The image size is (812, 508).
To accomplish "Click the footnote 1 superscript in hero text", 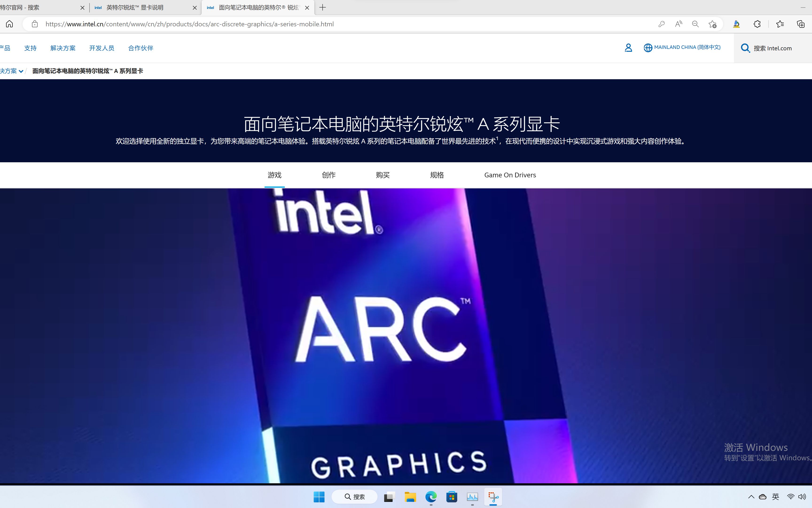I will pyautogui.click(x=497, y=138).
